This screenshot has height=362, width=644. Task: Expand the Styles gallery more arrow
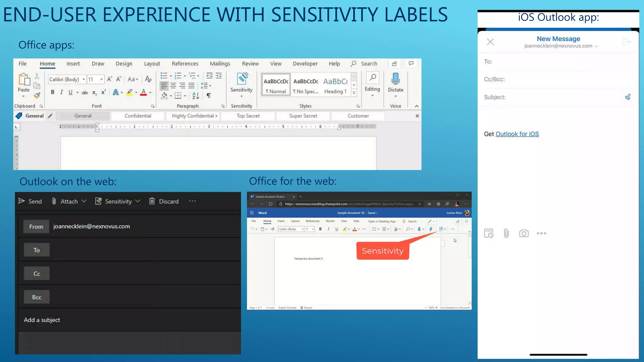[x=354, y=93]
